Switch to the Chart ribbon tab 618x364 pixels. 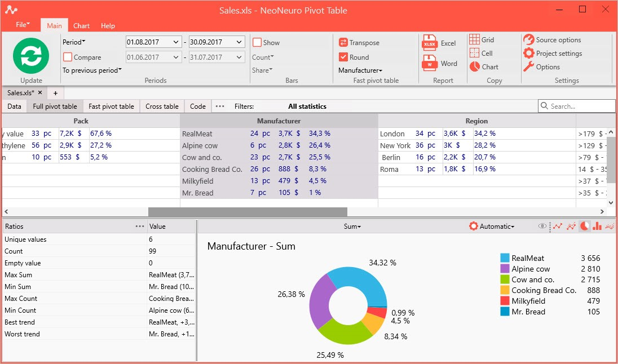(81, 25)
